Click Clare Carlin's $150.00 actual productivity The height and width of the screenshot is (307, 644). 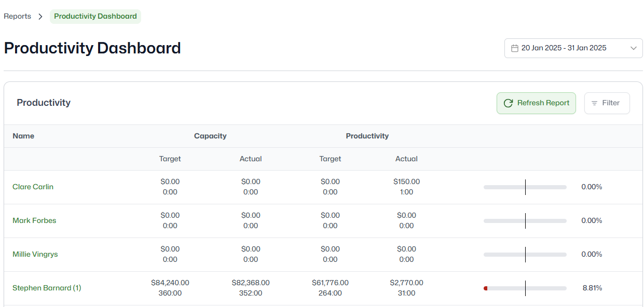point(406,182)
